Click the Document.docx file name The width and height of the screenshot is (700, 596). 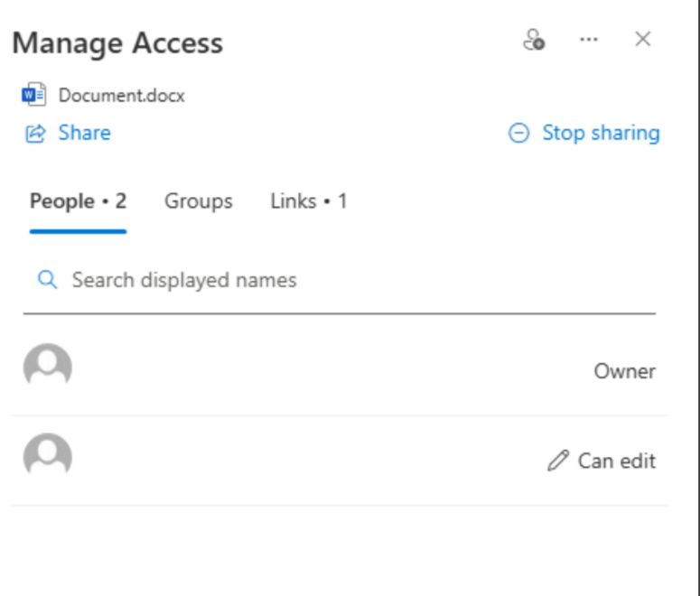pos(122,95)
